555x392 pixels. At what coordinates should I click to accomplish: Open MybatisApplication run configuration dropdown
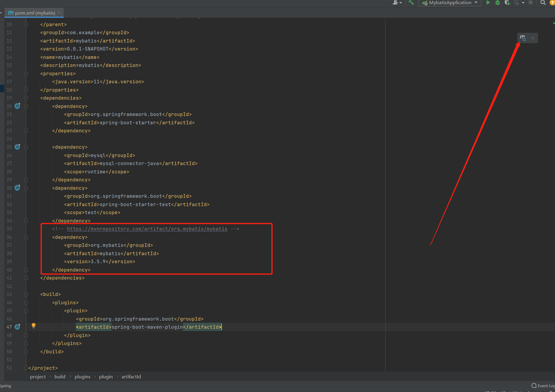[x=450, y=3]
